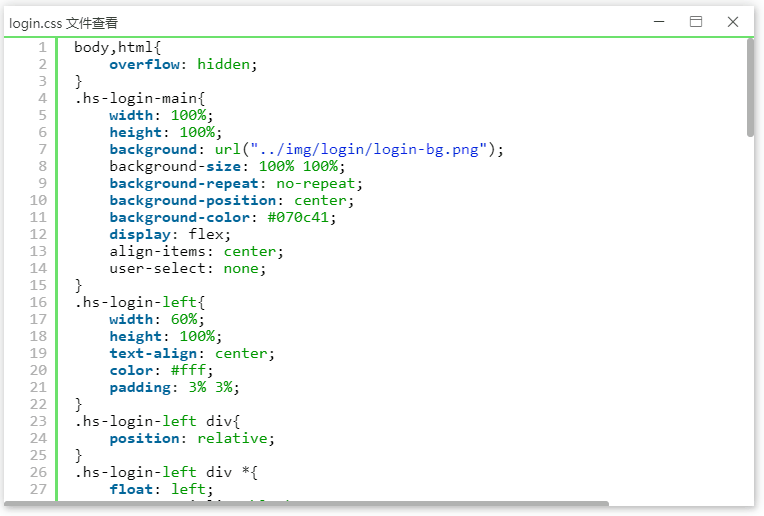Click line number 27 in gutter
764x516 pixels.
38,489
